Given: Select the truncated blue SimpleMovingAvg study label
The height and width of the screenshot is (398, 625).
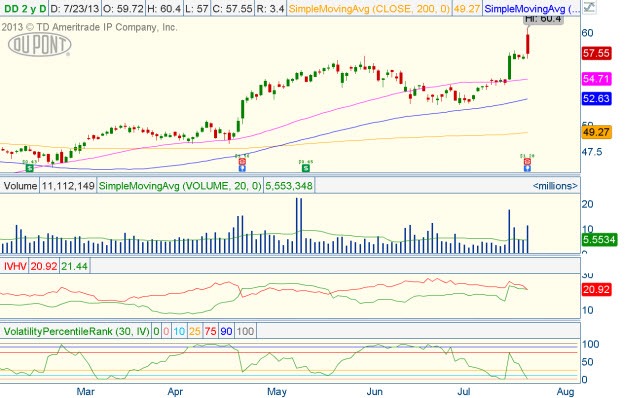Looking at the screenshot, I should click(532, 8).
